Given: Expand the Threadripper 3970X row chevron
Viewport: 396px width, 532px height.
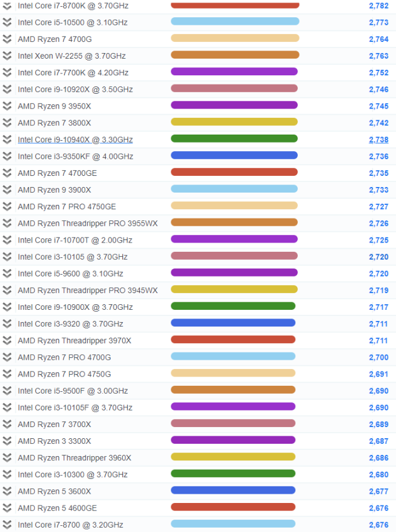Looking at the screenshot, I should point(7,341).
